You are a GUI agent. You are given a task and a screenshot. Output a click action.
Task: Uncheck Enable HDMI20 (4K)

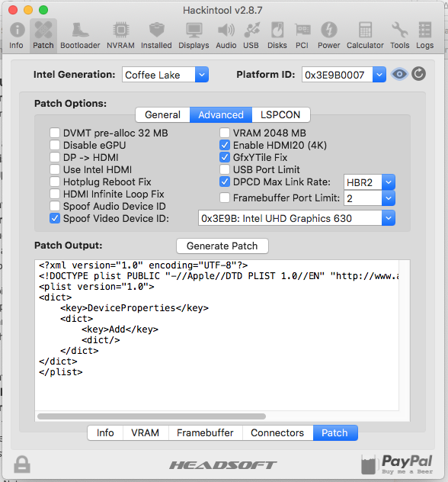coord(225,145)
